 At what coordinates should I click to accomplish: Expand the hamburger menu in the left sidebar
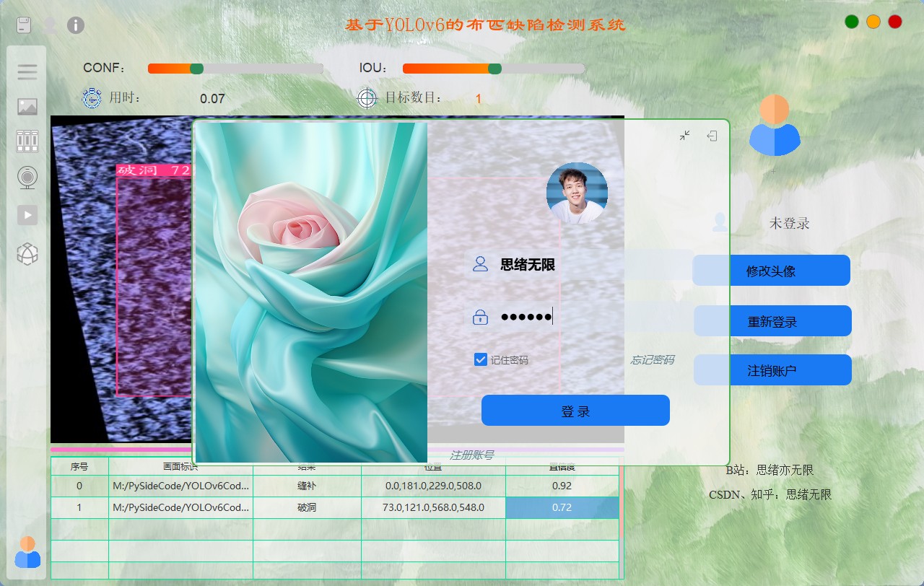click(x=27, y=71)
